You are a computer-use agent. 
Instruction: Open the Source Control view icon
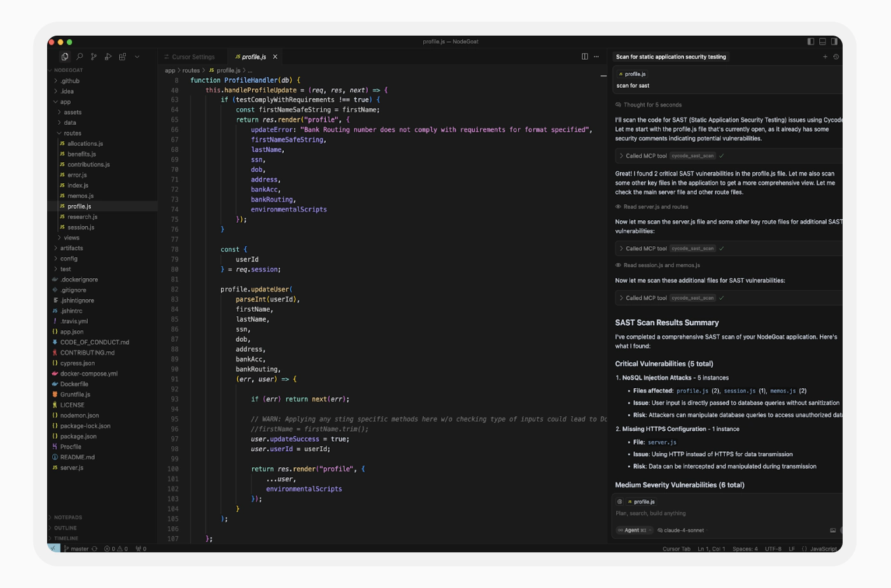[x=94, y=57]
